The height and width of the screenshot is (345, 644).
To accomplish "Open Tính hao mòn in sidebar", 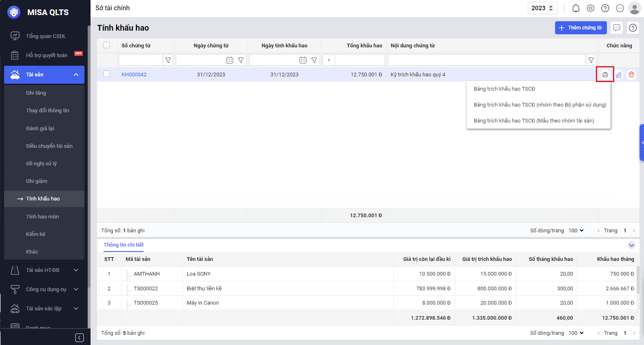I will tap(42, 216).
